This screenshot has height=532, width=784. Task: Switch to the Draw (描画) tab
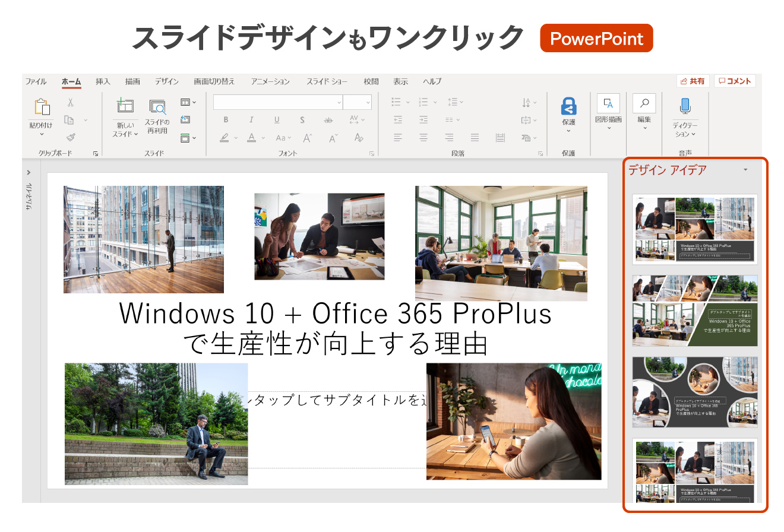132,81
